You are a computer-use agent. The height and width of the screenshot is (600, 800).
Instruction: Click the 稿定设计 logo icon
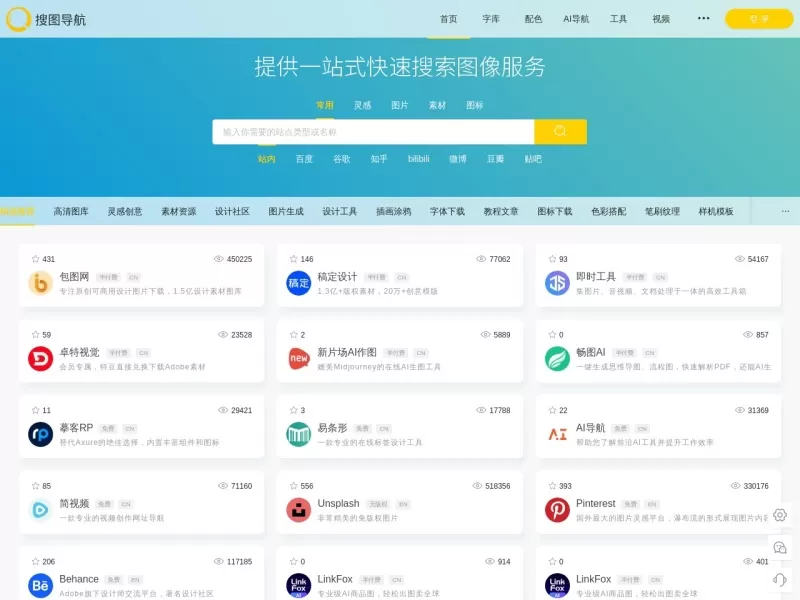point(300,281)
